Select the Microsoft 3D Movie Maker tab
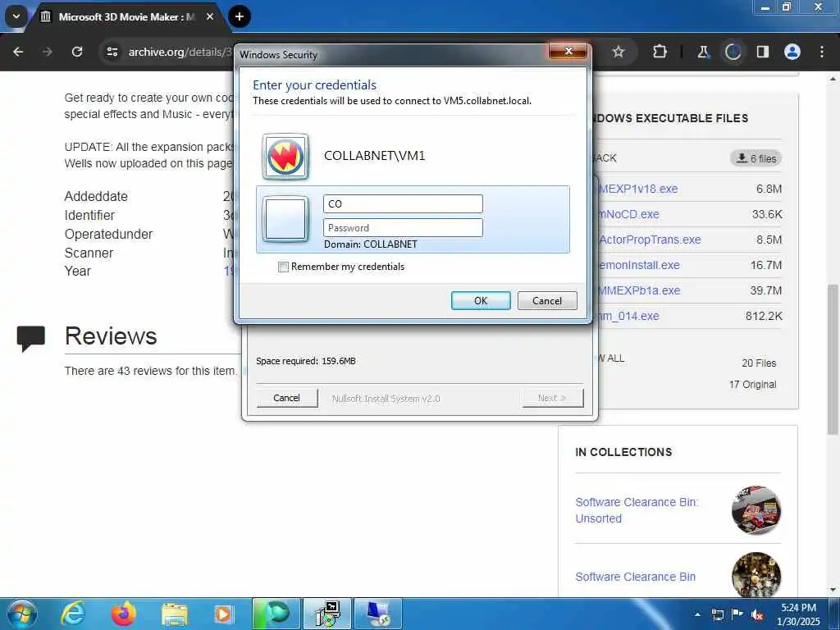This screenshot has height=630, width=840. click(127, 16)
